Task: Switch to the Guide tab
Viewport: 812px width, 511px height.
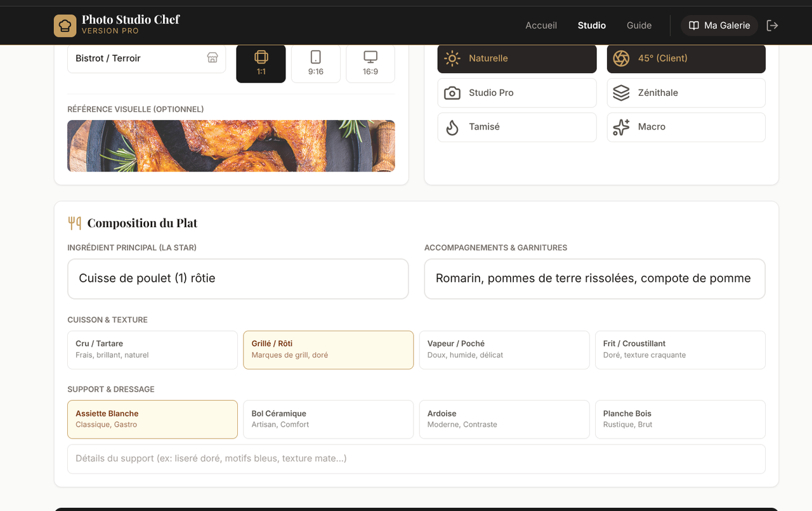Action: tap(639, 25)
